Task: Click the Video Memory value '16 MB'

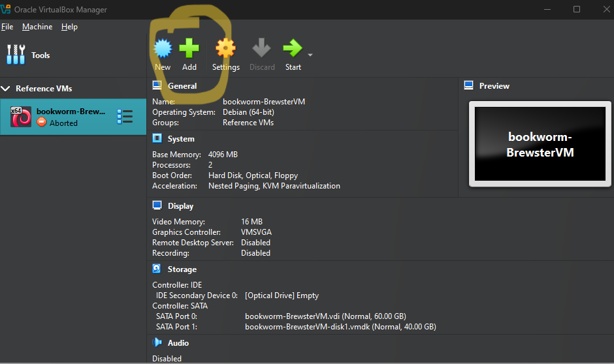Action: [x=251, y=222]
